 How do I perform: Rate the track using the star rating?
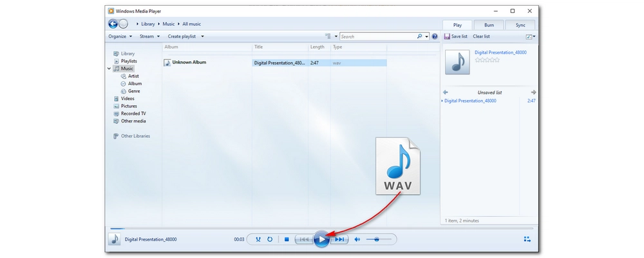[487, 60]
